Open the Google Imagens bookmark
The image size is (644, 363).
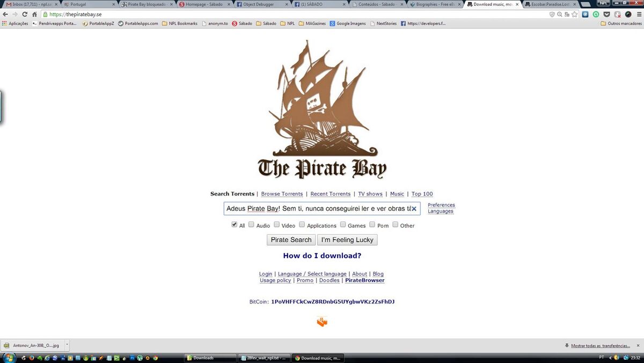pyautogui.click(x=348, y=24)
